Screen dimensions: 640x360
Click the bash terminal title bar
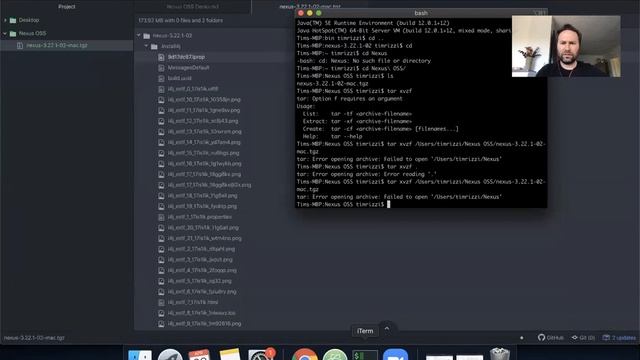point(421,13)
